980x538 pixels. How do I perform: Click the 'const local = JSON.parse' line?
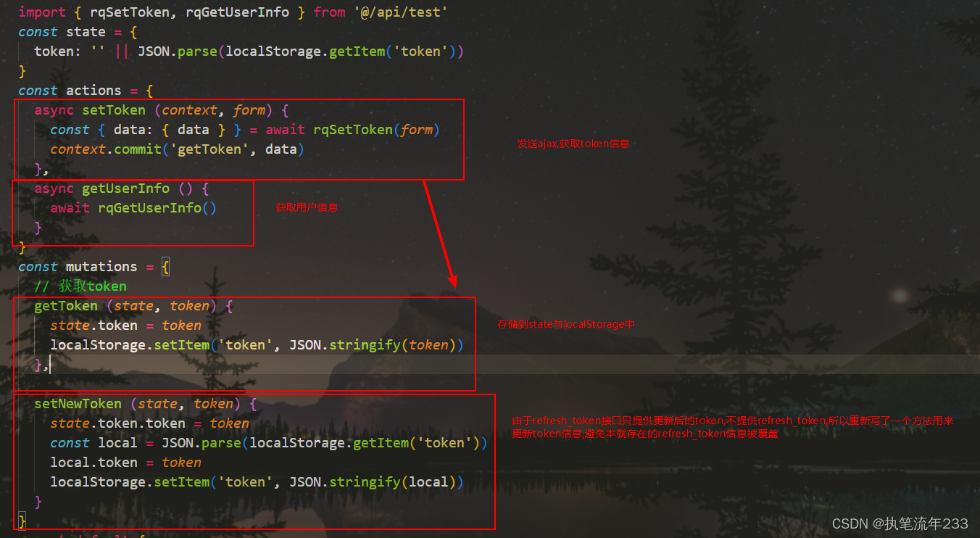pyautogui.click(x=269, y=443)
